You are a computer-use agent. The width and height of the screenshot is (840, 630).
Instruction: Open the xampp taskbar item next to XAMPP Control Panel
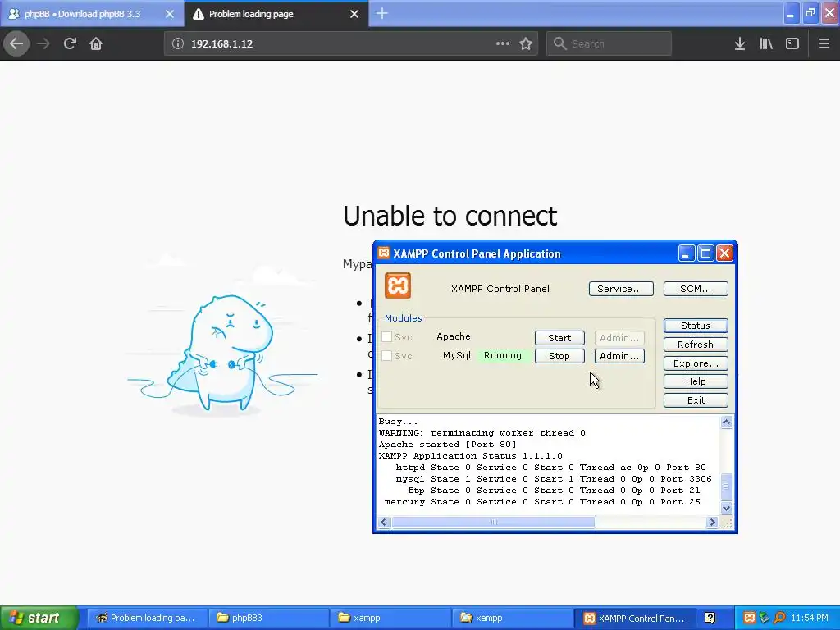pyautogui.click(x=511, y=619)
